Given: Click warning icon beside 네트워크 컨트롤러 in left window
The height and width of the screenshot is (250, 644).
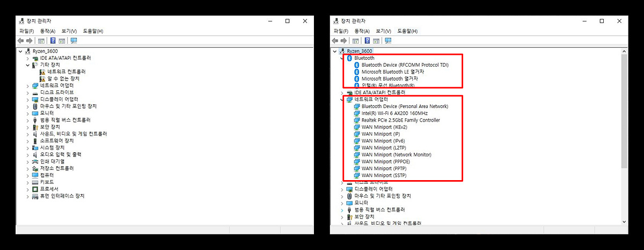Looking at the screenshot, I should (x=43, y=72).
